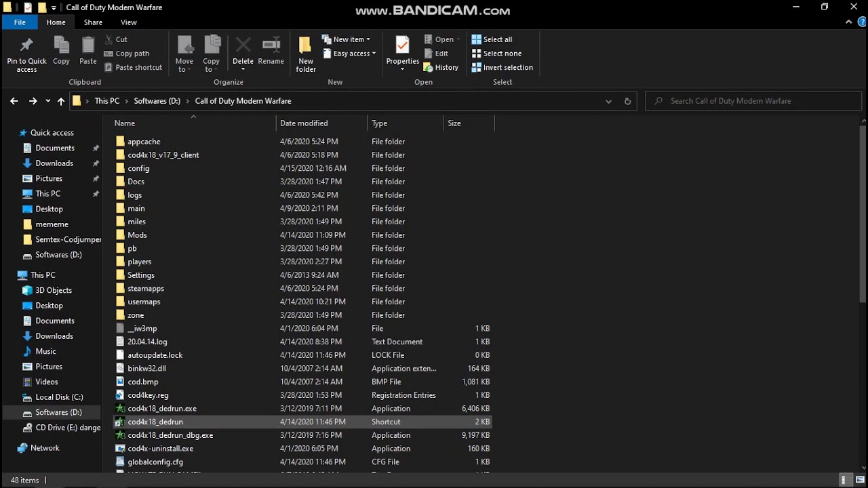Select the cod4key.reg file

[x=148, y=395]
